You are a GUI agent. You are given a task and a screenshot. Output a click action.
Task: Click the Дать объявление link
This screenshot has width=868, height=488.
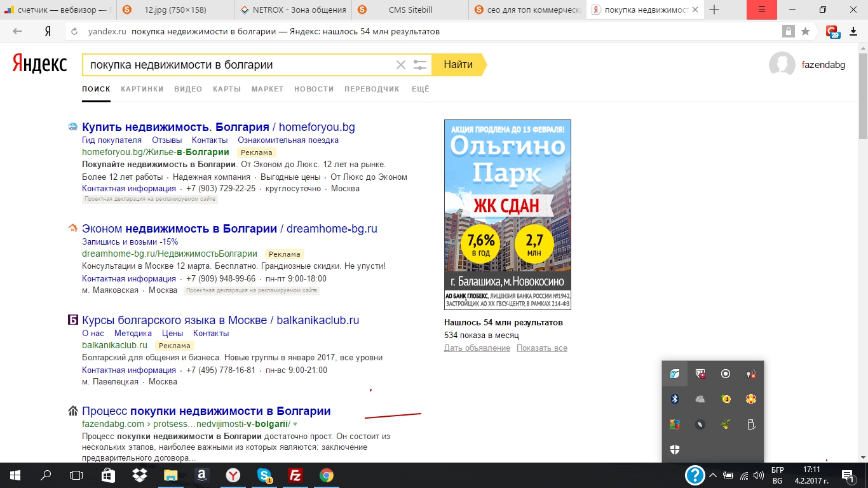(x=477, y=348)
